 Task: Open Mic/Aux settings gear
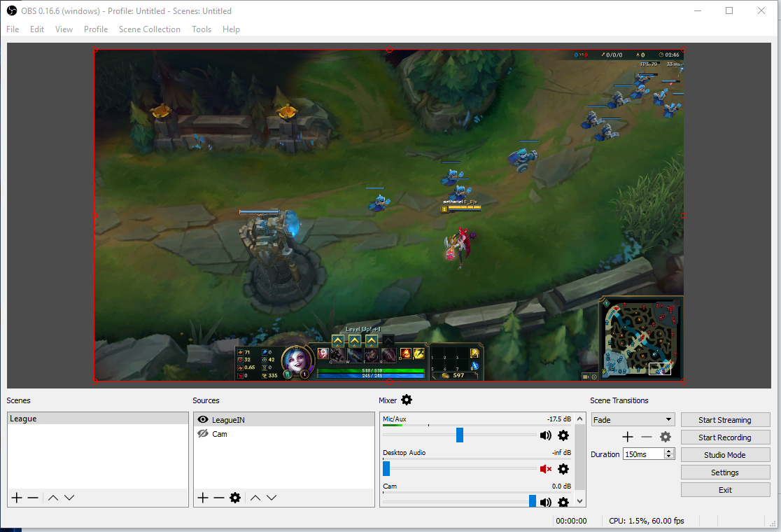(x=563, y=435)
